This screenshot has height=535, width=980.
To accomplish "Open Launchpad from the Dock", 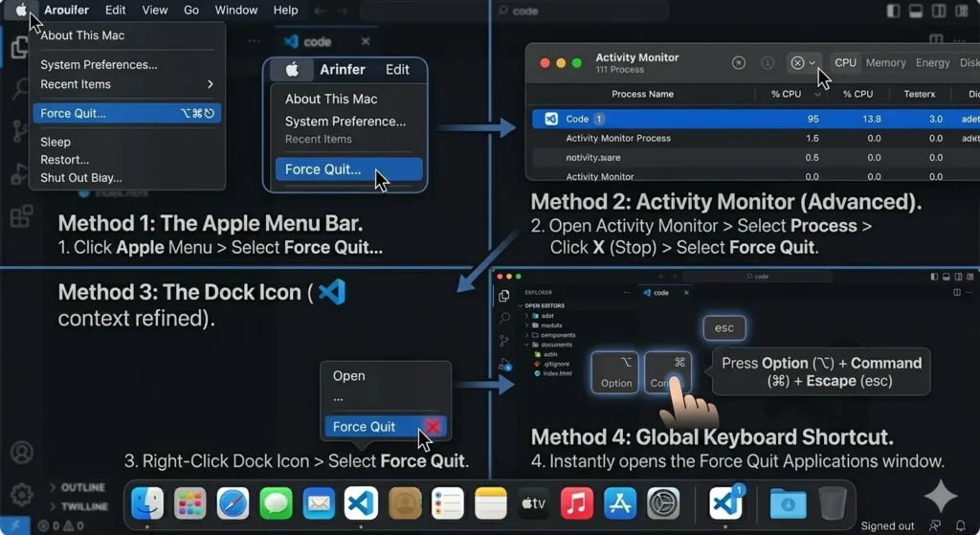I will coord(190,503).
